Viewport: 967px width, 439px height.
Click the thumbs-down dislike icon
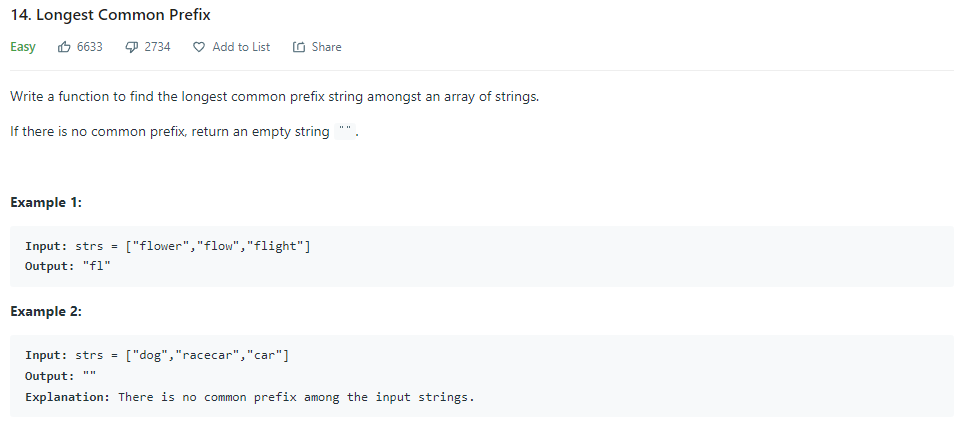click(x=131, y=47)
